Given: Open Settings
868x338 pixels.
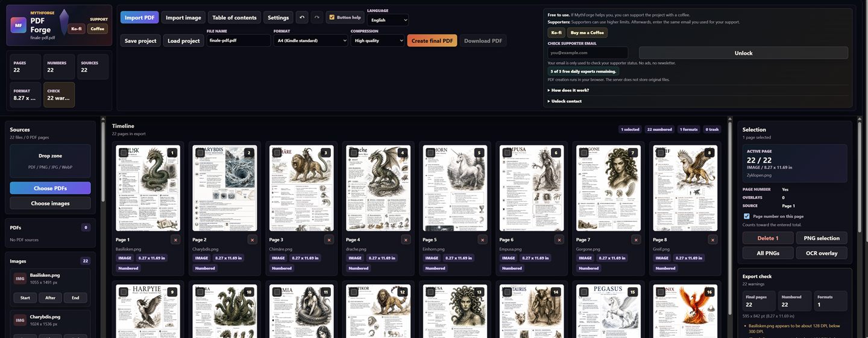Looking at the screenshot, I should click(278, 18).
